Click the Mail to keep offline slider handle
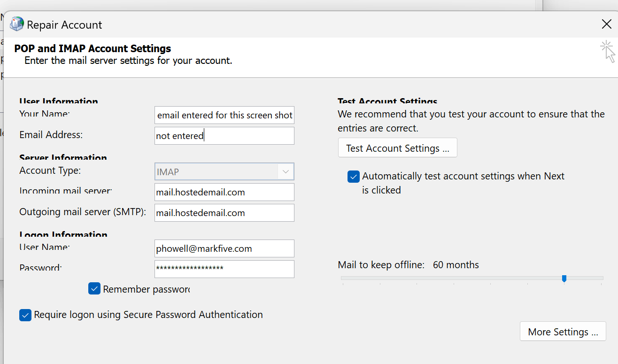 tap(564, 279)
